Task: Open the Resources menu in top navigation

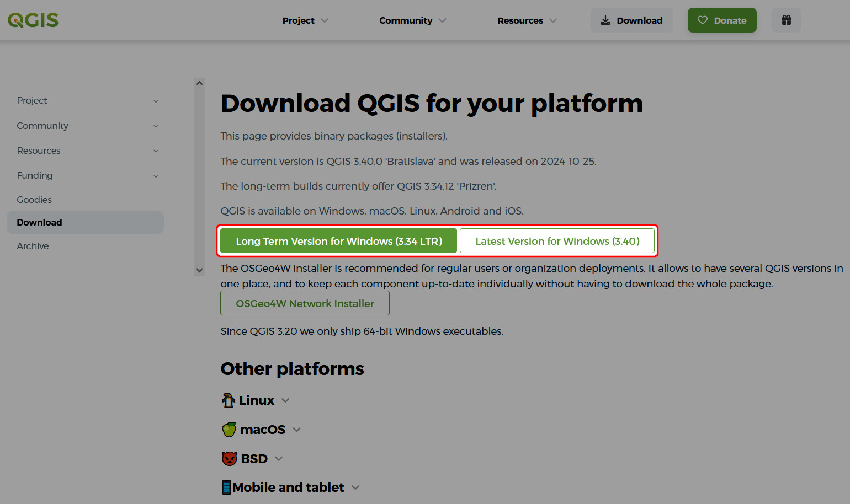Action: click(x=527, y=20)
